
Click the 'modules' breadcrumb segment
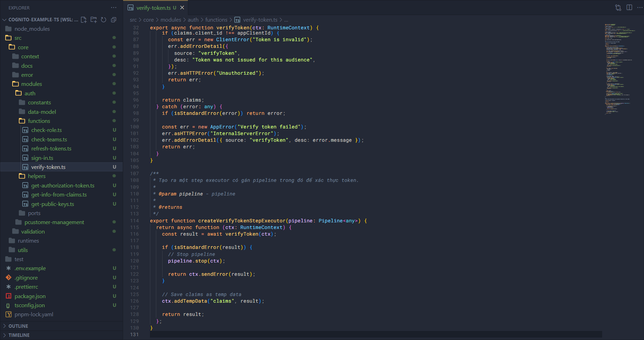[171, 20]
